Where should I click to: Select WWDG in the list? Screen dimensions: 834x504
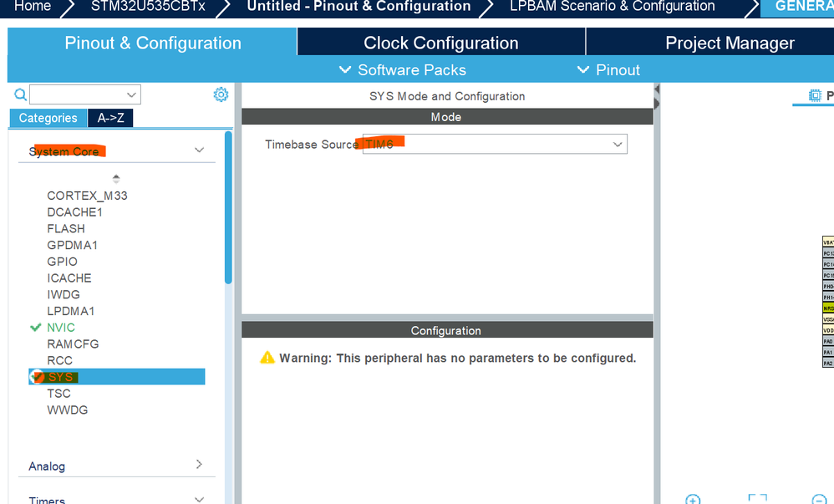pyautogui.click(x=68, y=410)
